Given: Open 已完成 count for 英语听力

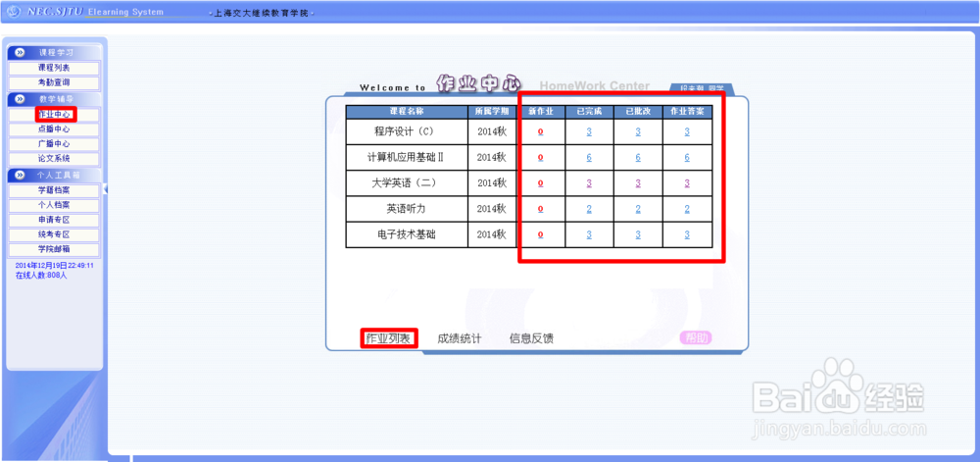Looking at the screenshot, I should point(589,209).
